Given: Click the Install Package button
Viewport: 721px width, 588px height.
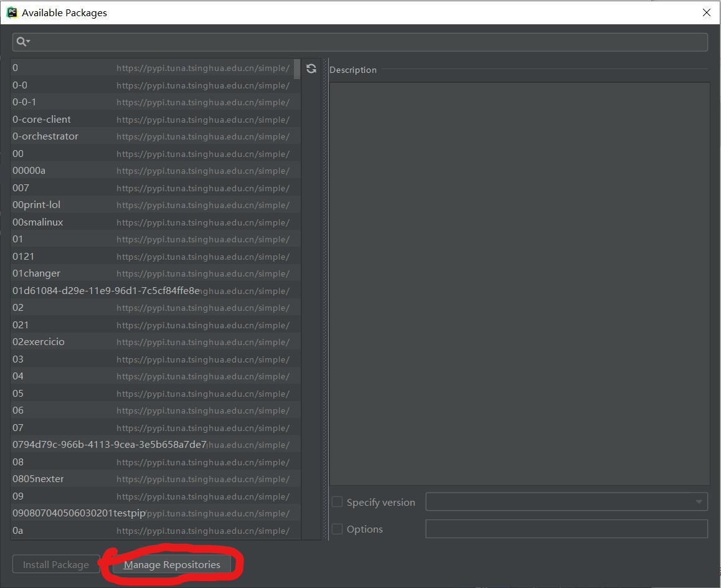Looking at the screenshot, I should [x=56, y=564].
